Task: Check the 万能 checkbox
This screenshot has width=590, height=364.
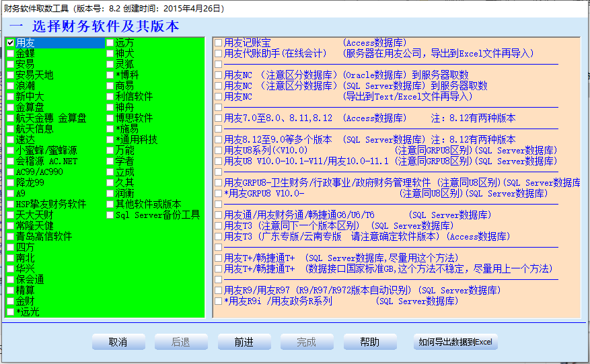Action: (110, 151)
